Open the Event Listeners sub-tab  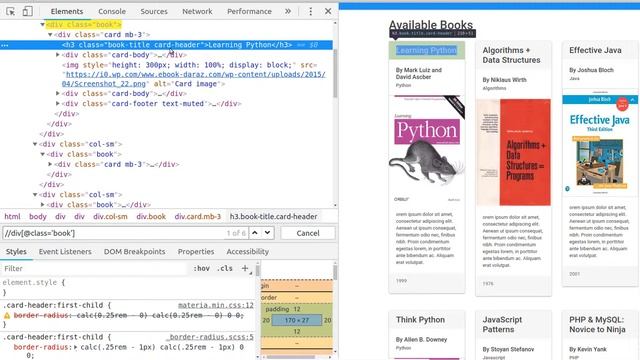click(65, 251)
